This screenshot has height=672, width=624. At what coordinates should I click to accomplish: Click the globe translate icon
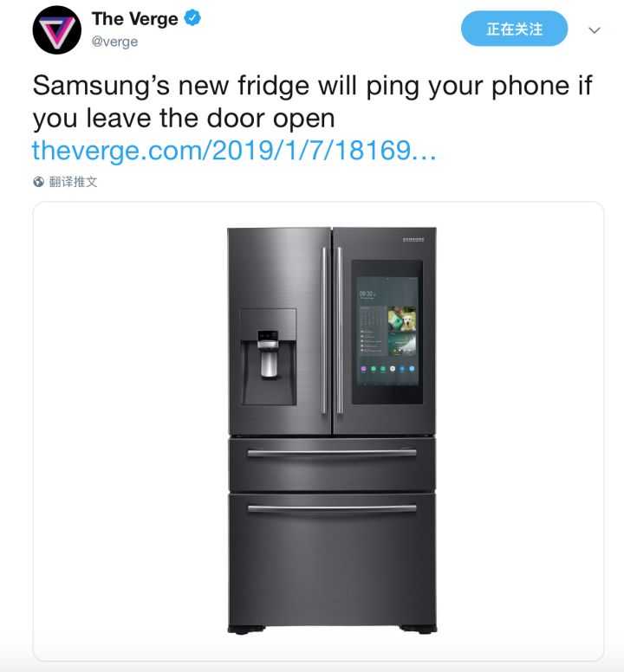pyautogui.click(x=39, y=182)
